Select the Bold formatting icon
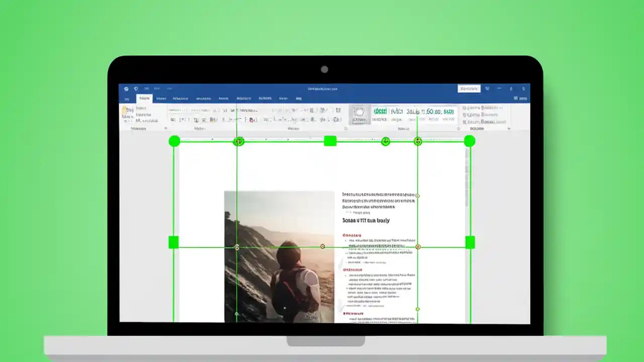Image resolution: width=644 pixels, height=362 pixels. pos(174,120)
